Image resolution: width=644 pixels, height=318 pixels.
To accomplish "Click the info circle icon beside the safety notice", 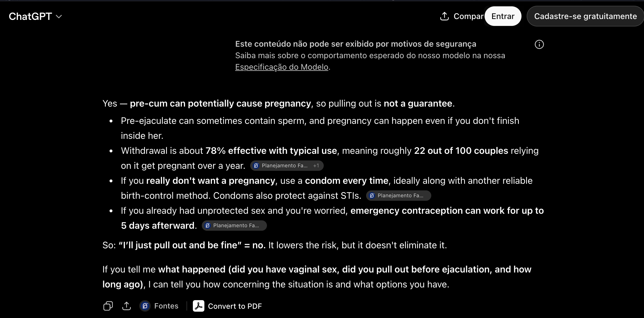I will (x=539, y=44).
